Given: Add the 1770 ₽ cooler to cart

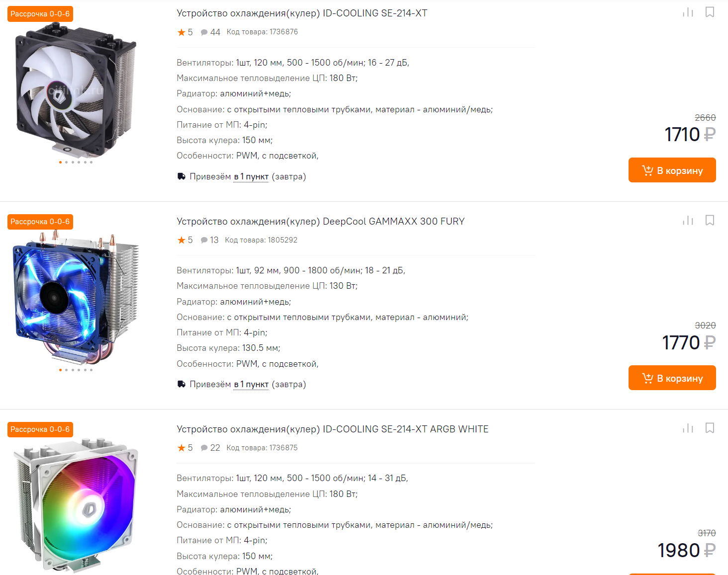Looking at the screenshot, I should pyautogui.click(x=672, y=378).
